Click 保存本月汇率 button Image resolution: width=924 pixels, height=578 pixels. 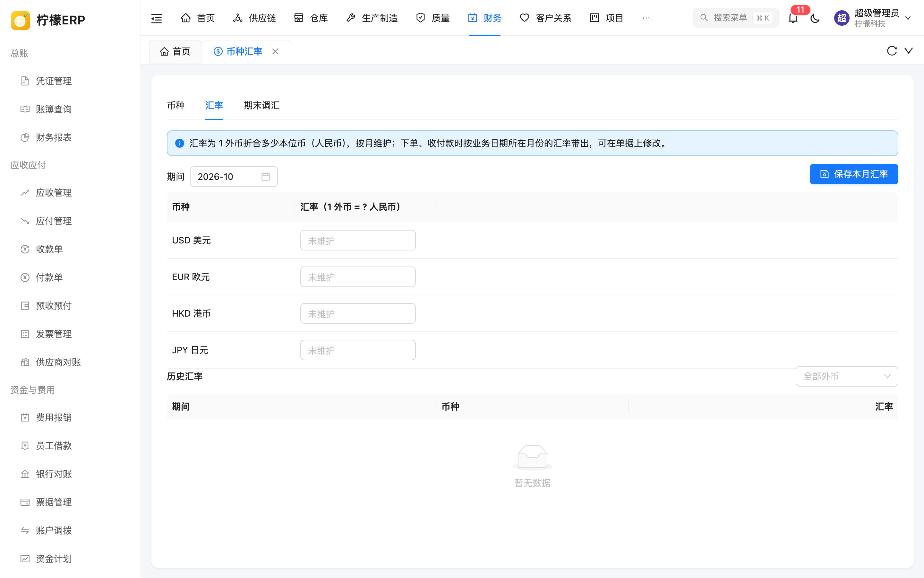tap(854, 174)
